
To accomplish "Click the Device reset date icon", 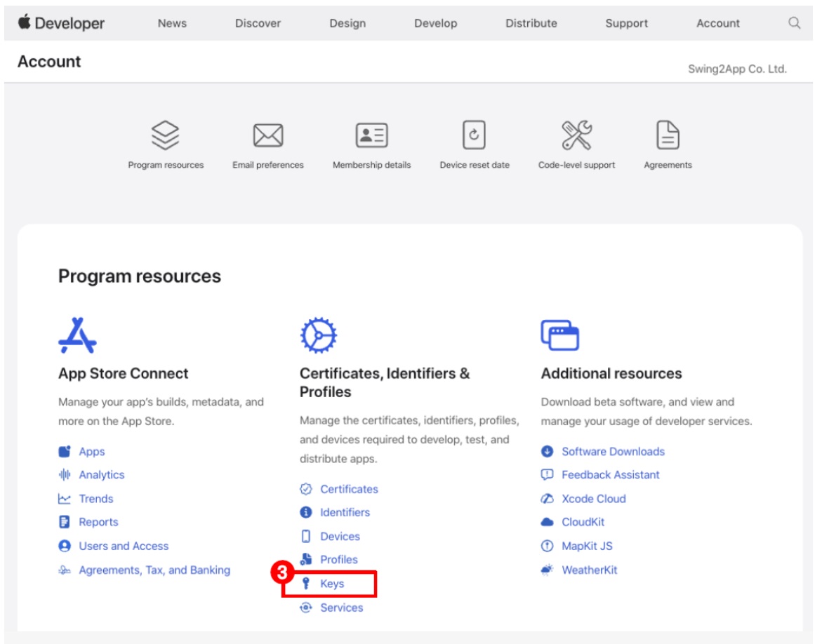I will pyautogui.click(x=474, y=135).
